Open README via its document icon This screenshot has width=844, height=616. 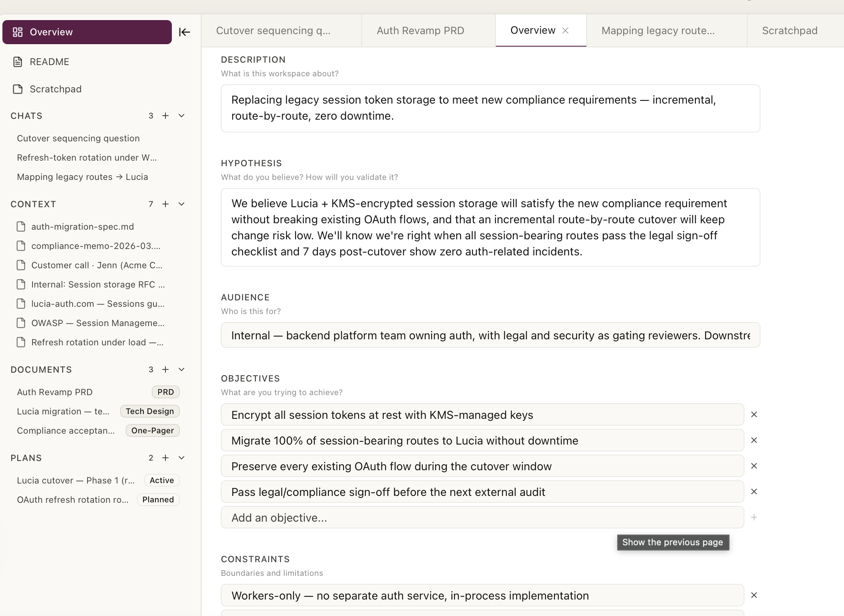coord(18,61)
